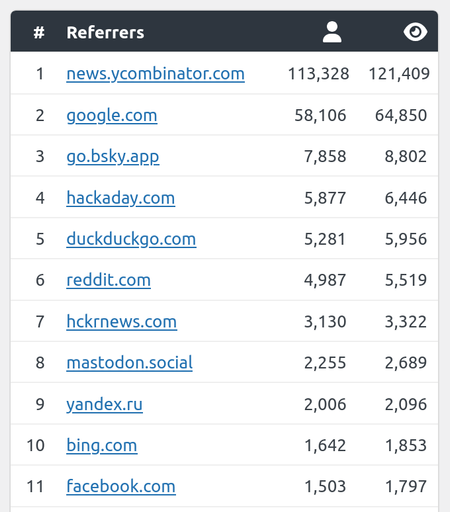Open bing.com referrer link
Image resolution: width=450 pixels, height=512 pixels.
(x=102, y=446)
